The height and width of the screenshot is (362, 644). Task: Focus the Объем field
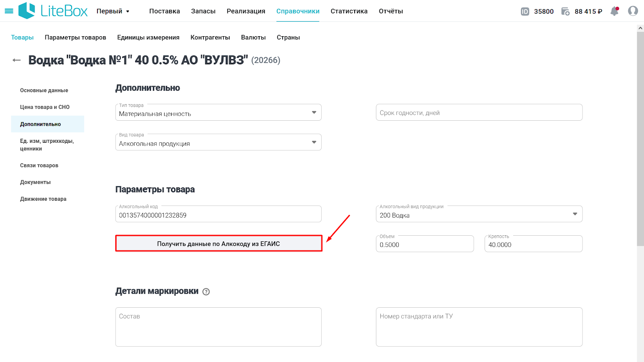425,244
